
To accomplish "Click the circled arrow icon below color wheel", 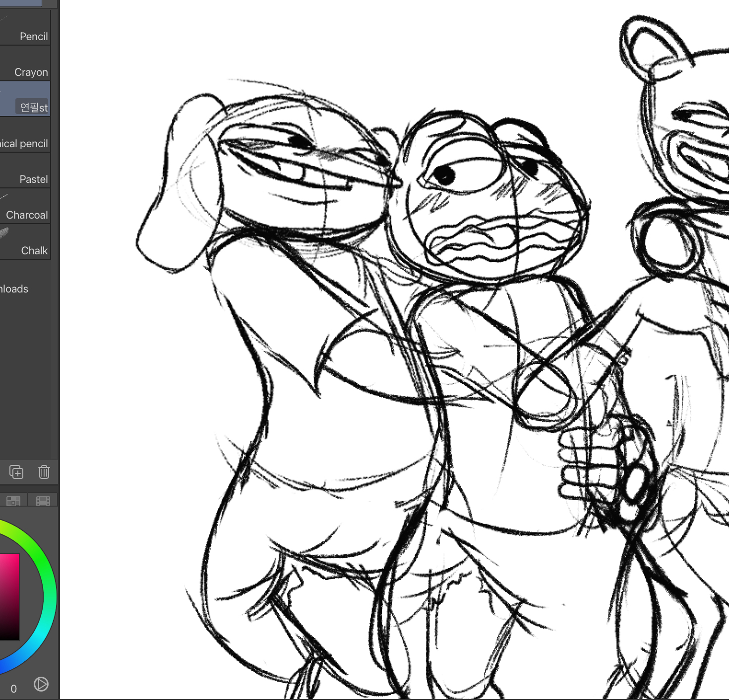I will point(41,684).
